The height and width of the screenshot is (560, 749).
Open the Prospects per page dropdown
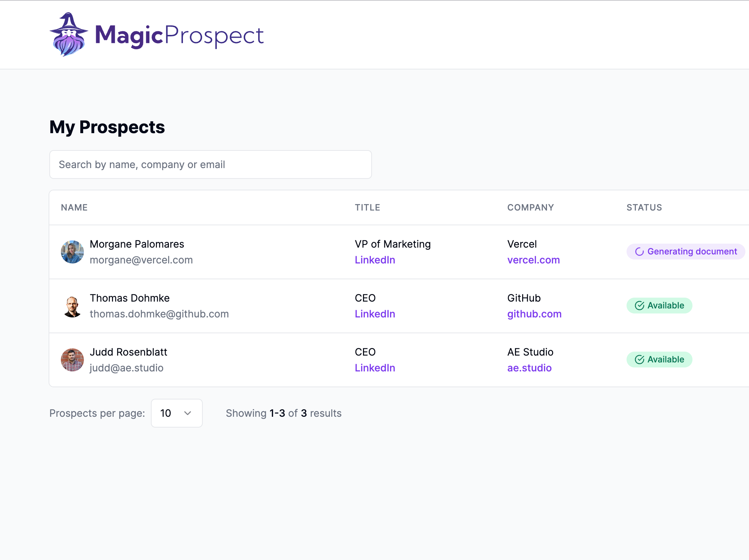[x=176, y=413]
